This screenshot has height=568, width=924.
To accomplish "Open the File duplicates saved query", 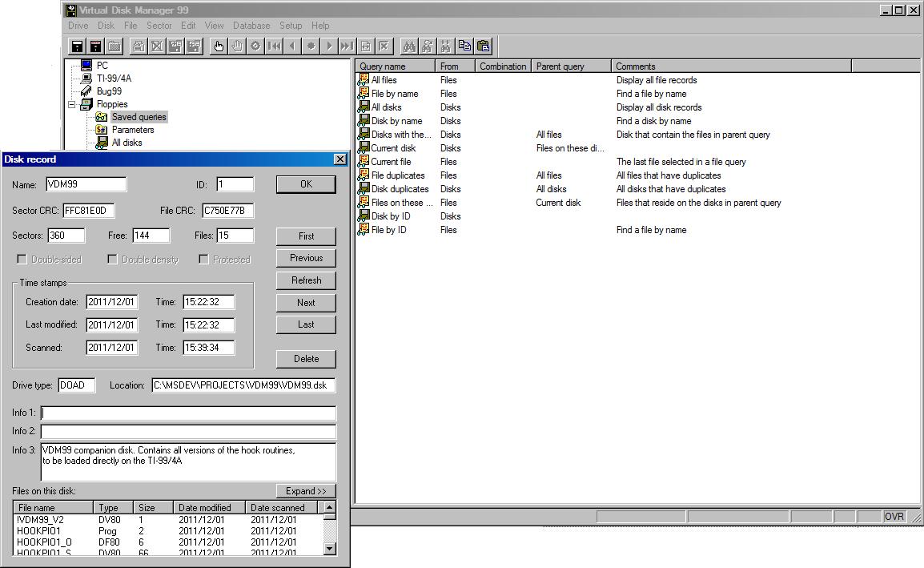I will tap(398, 175).
